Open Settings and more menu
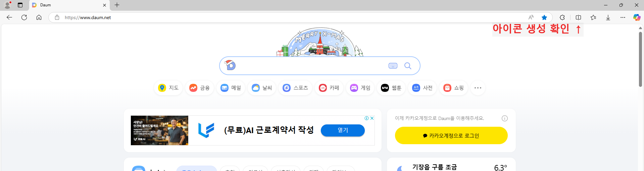 pyautogui.click(x=623, y=17)
